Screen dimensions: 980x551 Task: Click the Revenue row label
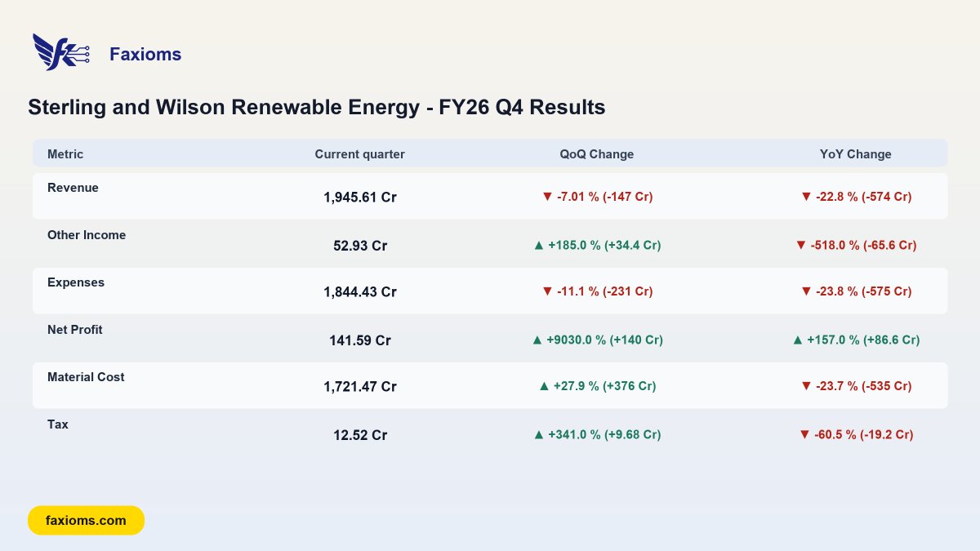pos(73,188)
